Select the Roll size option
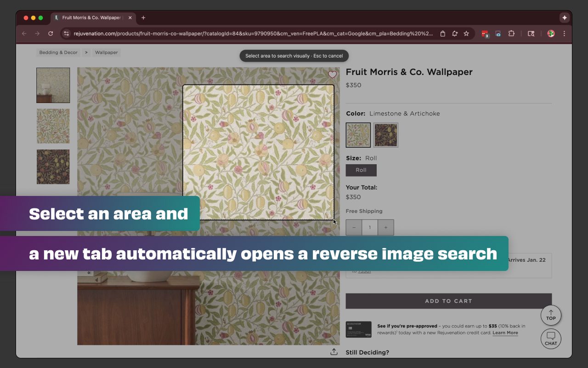 click(361, 170)
